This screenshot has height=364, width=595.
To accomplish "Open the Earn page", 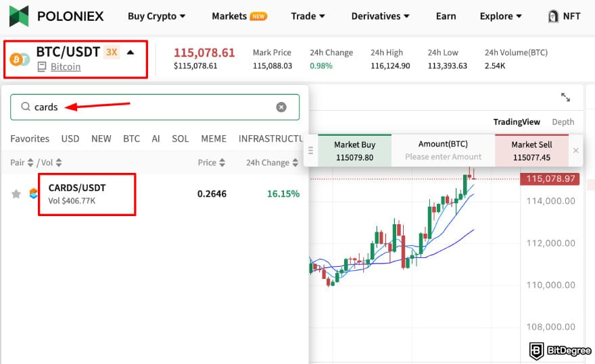I will 446,16.
